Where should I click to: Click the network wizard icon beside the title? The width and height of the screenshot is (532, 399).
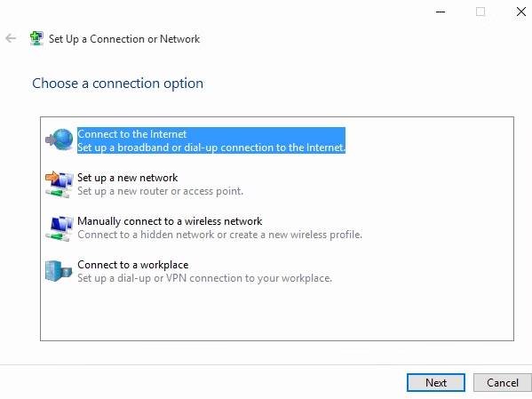click(x=36, y=38)
